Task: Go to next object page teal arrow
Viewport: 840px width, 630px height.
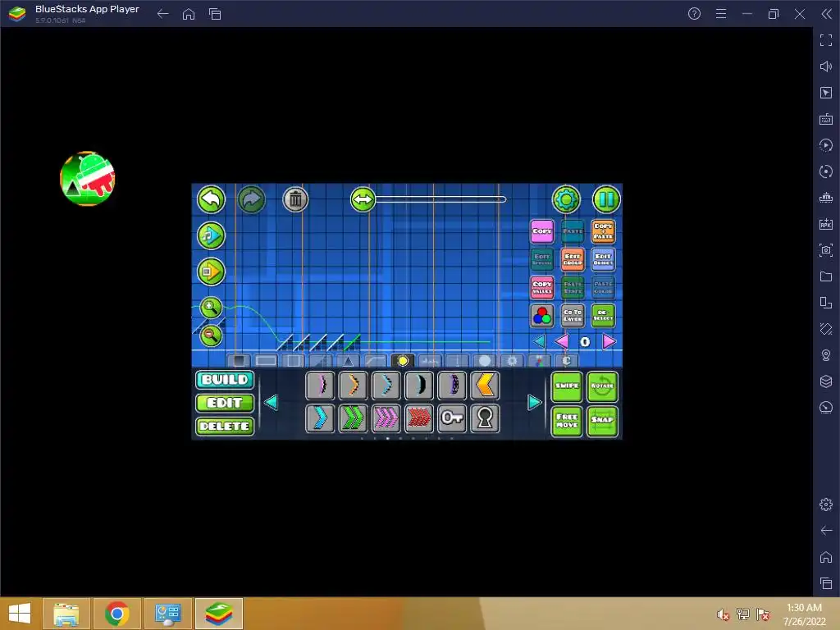Action: pyautogui.click(x=534, y=402)
